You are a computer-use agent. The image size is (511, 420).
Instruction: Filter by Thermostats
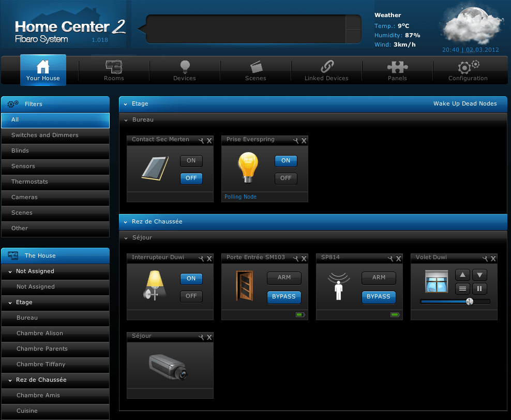coord(55,182)
